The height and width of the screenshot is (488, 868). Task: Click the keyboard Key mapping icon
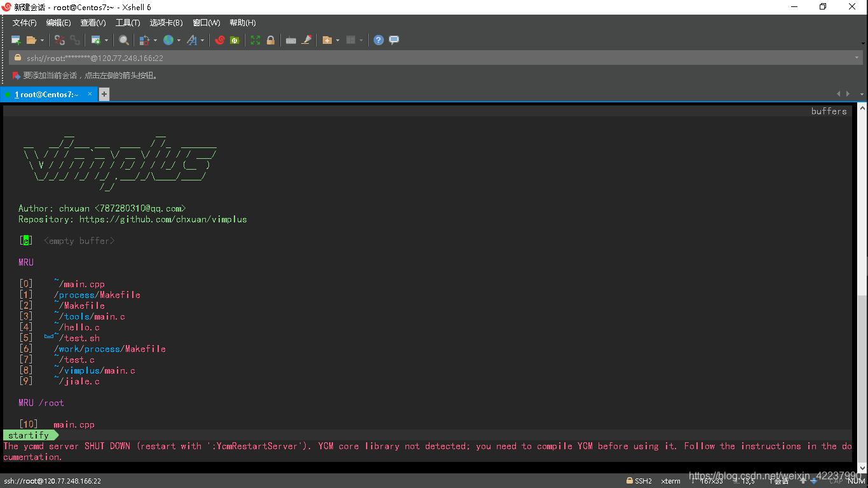pos(291,40)
